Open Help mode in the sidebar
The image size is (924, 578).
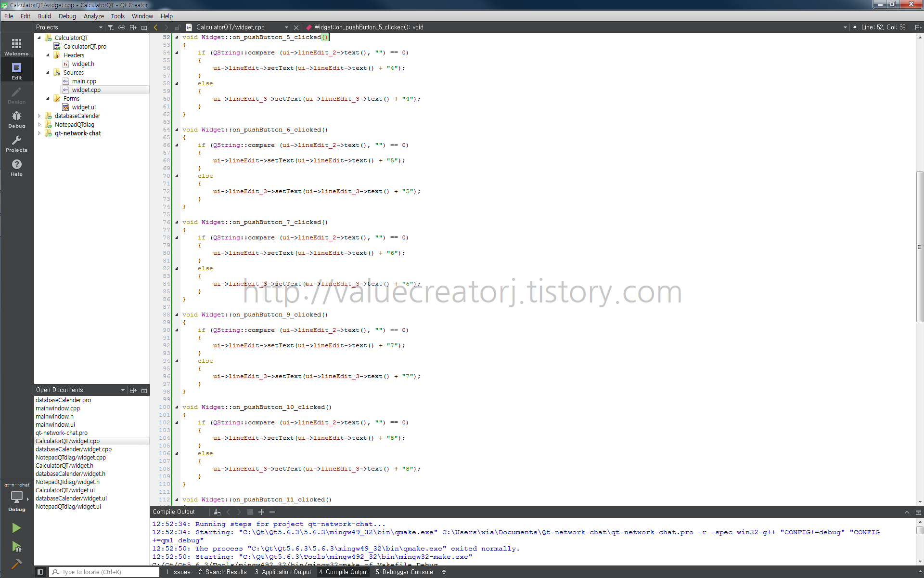tap(16, 167)
